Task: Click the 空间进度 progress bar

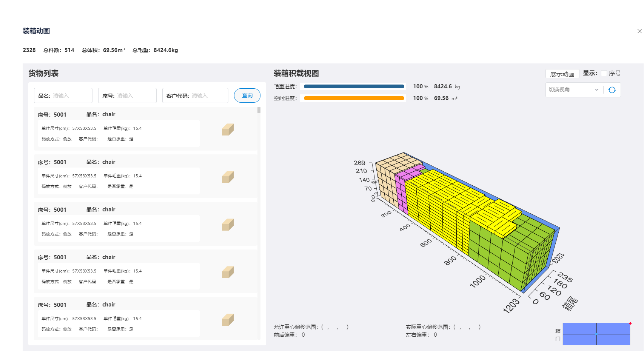Action: click(353, 98)
